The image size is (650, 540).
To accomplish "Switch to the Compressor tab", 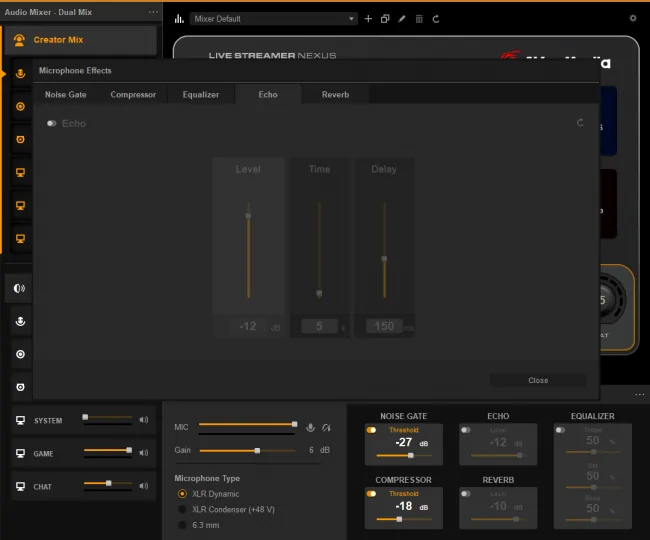I will click(x=133, y=94).
